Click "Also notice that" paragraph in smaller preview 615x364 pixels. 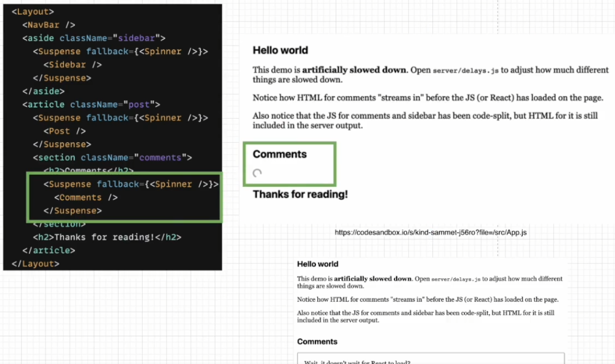click(426, 317)
